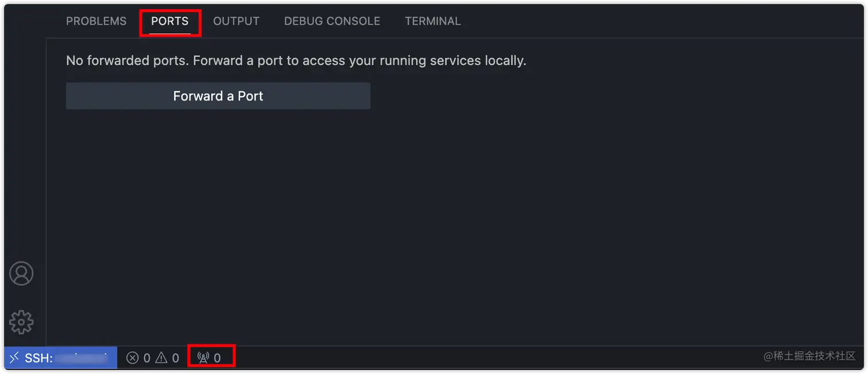
Task: Show the DEBUG CONSOLE tab
Action: click(332, 21)
